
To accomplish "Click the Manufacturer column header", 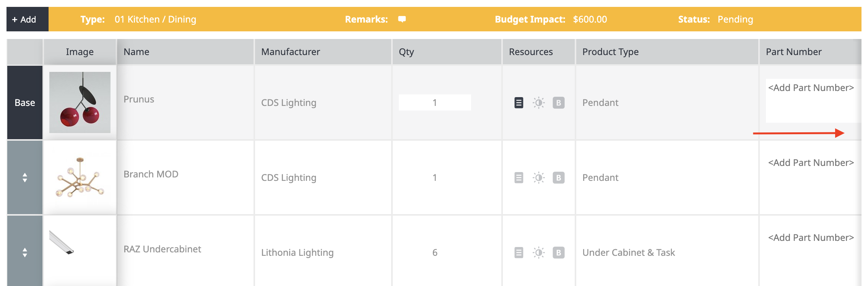I will pyautogui.click(x=291, y=52).
